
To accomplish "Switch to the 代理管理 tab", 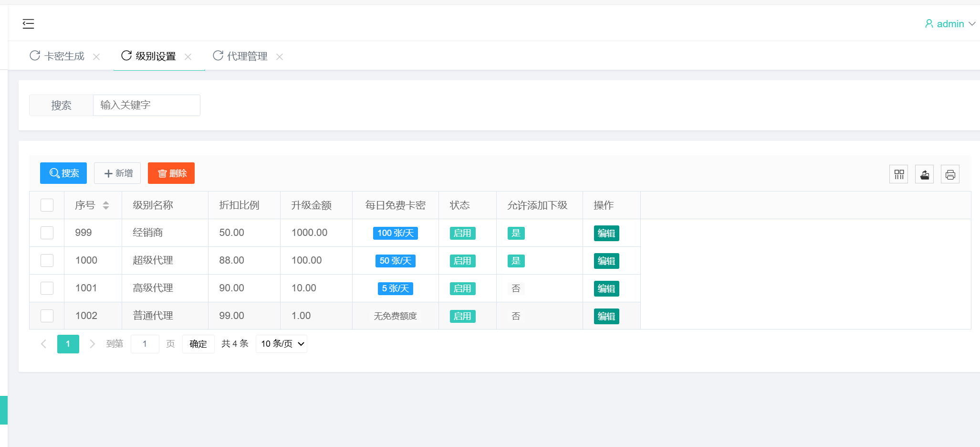I will (247, 56).
